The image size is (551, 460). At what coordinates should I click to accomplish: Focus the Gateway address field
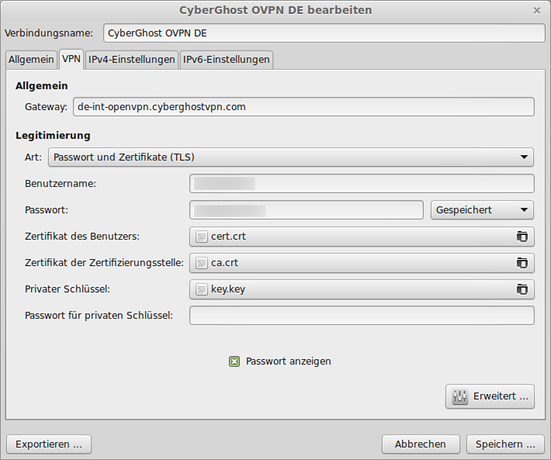click(304, 107)
